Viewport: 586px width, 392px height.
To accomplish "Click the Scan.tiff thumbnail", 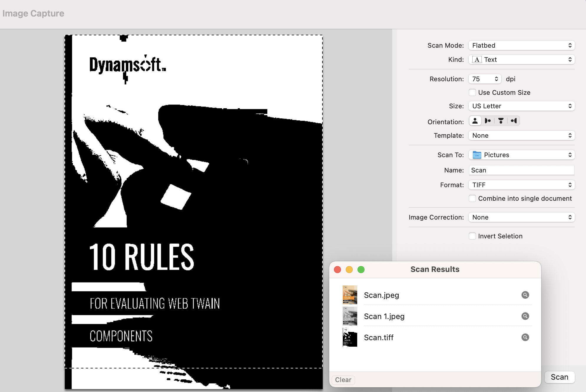I will [x=350, y=337].
